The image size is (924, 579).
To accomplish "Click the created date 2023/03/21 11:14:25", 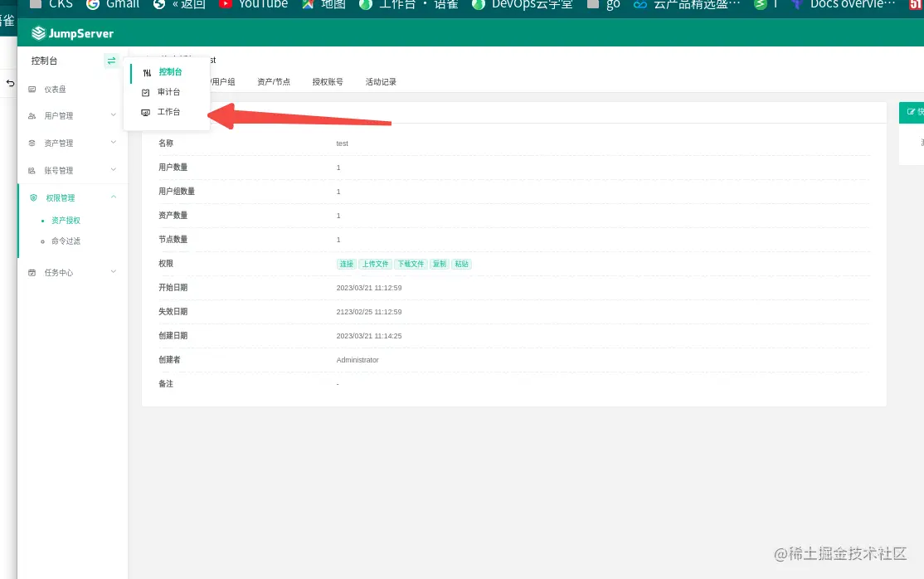I will click(x=369, y=336).
